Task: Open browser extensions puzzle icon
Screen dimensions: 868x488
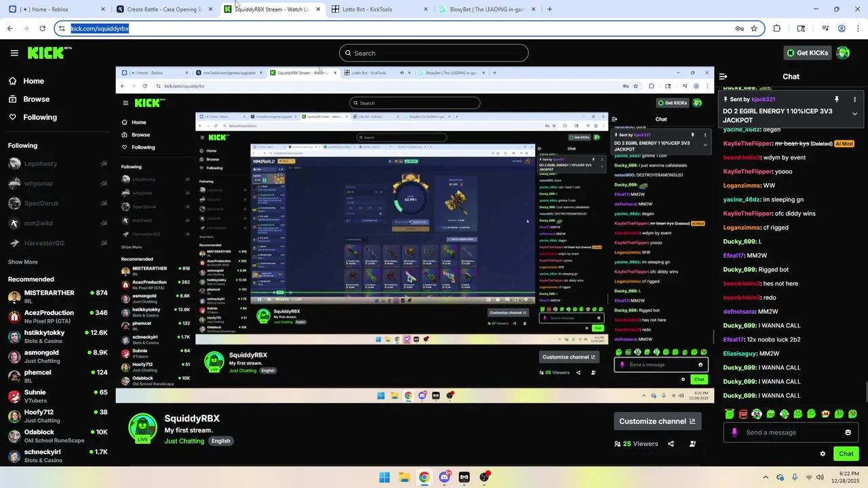Action: tap(777, 28)
